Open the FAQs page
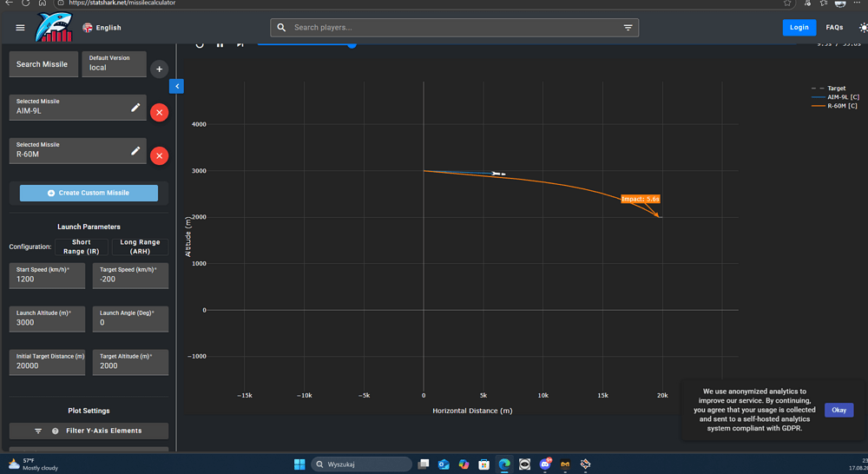The height and width of the screenshot is (474, 868). click(834, 27)
